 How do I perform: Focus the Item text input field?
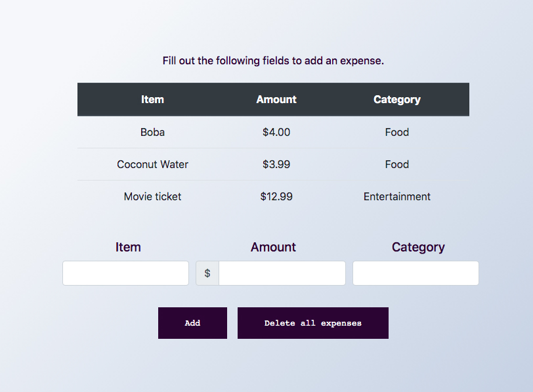tap(125, 273)
